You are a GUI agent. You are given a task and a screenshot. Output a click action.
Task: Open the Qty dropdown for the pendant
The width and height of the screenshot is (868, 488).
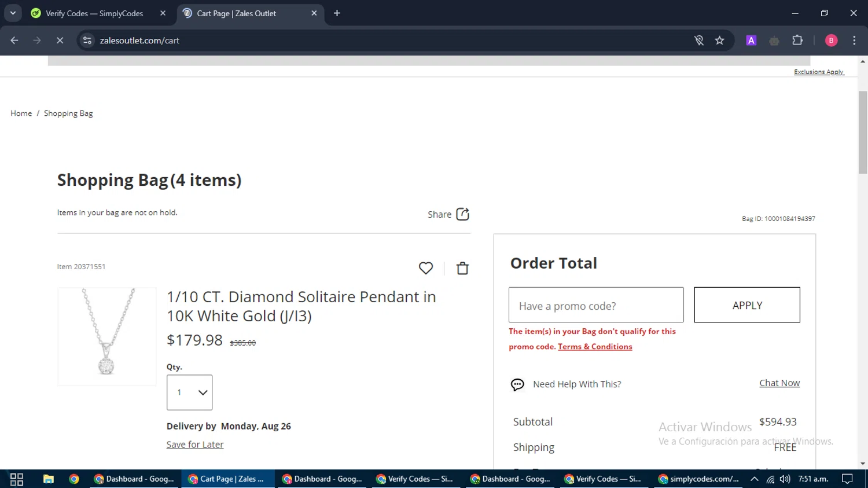pos(189,392)
